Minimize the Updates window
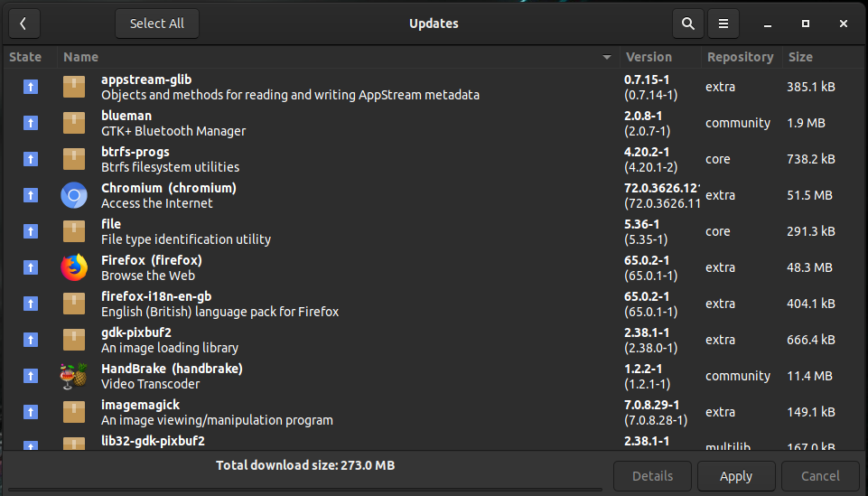Screen dimensions: 868x496 tap(767, 23)
